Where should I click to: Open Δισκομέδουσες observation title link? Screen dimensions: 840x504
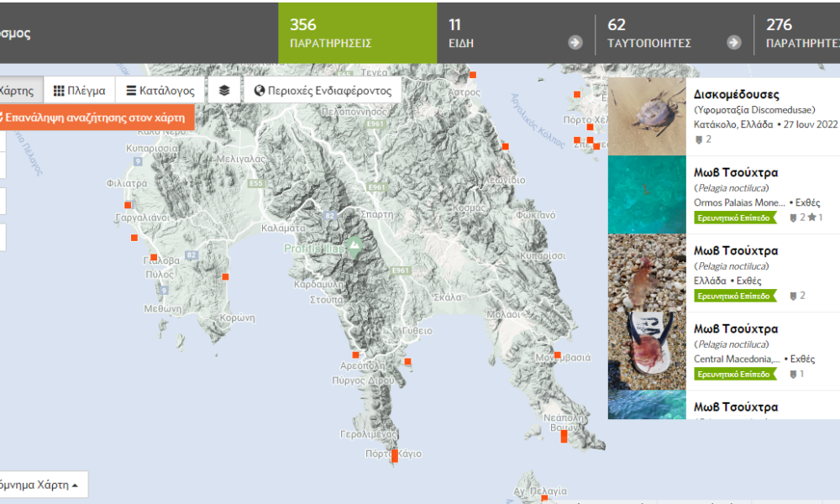click(x=736, y=94)
